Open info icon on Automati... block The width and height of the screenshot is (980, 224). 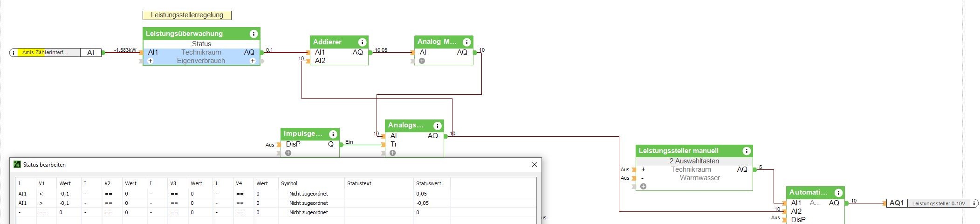(x=838, y=193)
